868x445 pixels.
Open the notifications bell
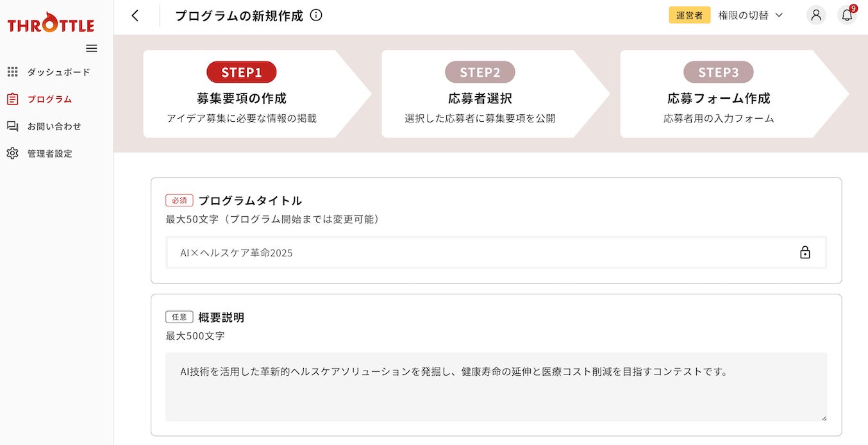[x=847, y=15]
